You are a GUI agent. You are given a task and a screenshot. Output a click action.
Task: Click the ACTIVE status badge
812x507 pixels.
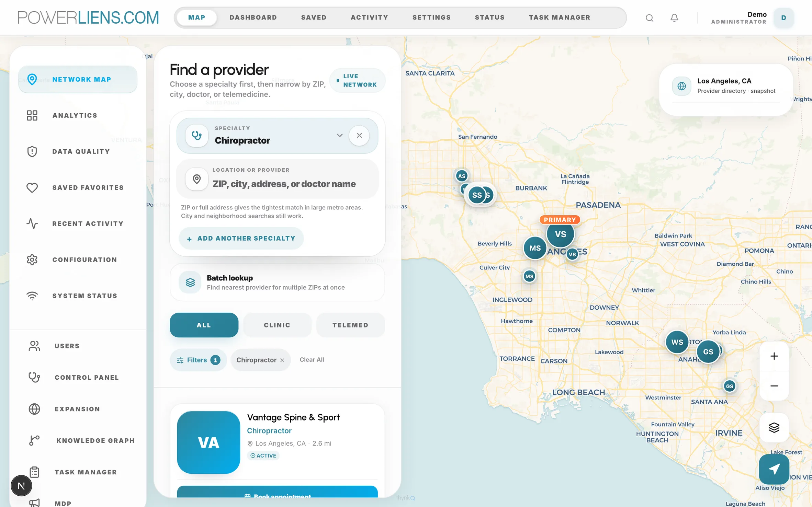(263, 456)
